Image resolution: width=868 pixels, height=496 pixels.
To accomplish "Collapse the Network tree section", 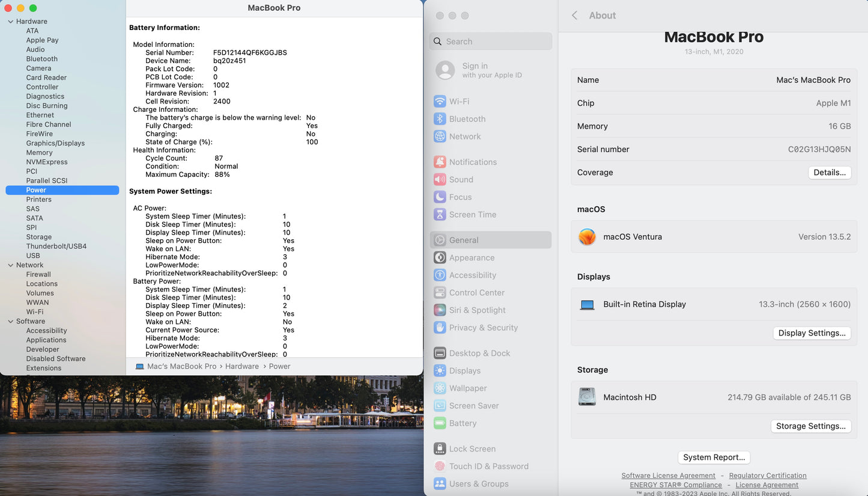I will click(x=10, y=265).
